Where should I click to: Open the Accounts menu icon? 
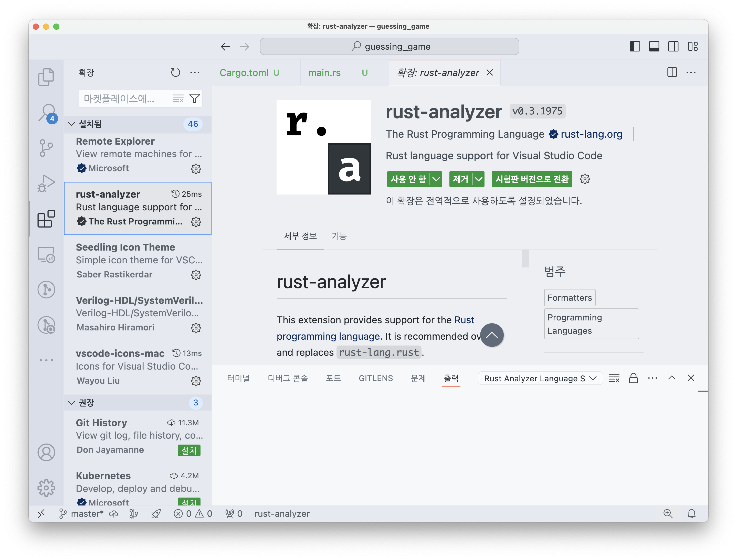tap(46, 452)
